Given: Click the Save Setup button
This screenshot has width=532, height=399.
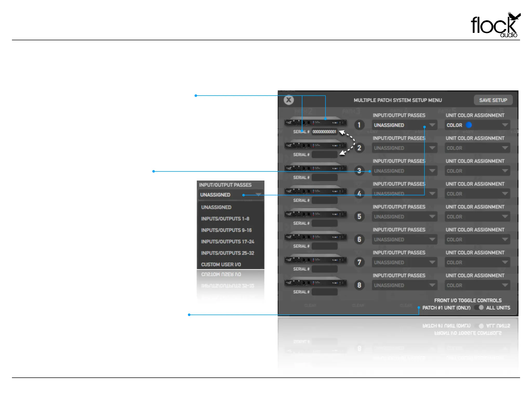Looking at the screenshot, I should click(493, 100).
